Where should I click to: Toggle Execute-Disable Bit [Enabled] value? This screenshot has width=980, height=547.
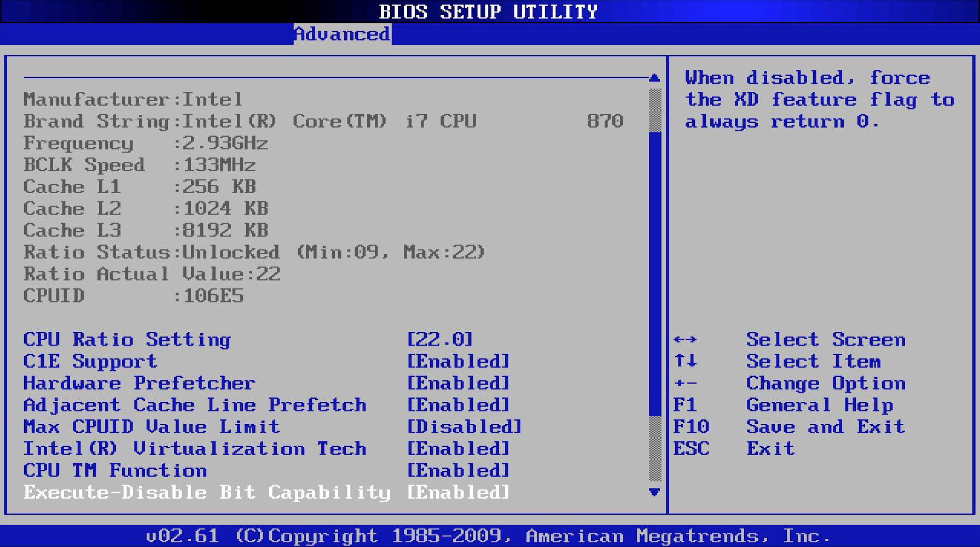[x=458, y=493]
